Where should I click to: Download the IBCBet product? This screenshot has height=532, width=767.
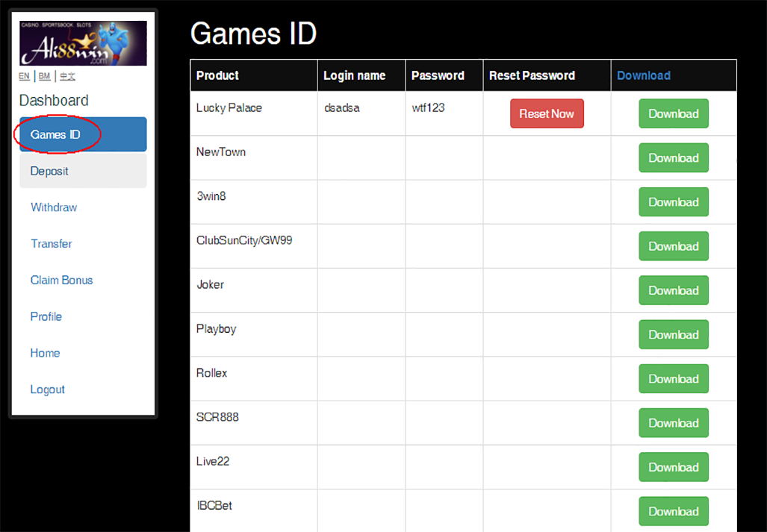coord(673,511)
